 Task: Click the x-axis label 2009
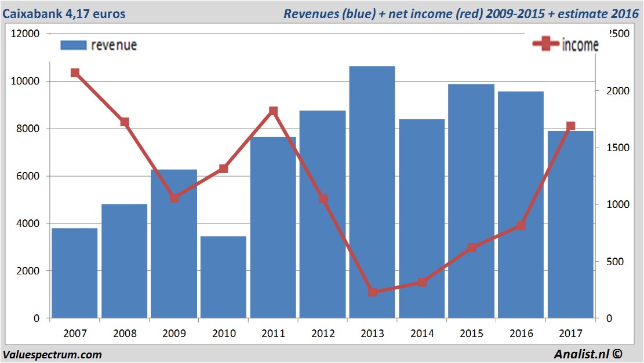pos(174,333)
